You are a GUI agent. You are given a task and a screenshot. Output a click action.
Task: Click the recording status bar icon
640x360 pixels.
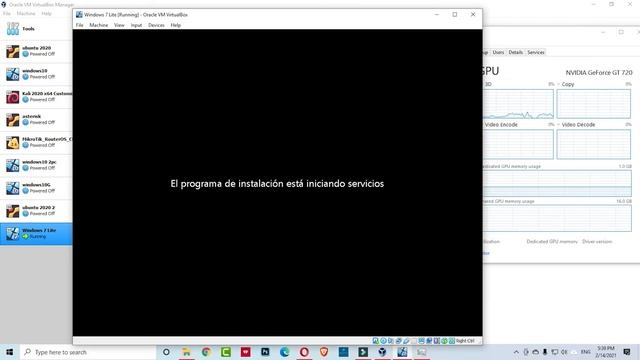click(429, 341)
